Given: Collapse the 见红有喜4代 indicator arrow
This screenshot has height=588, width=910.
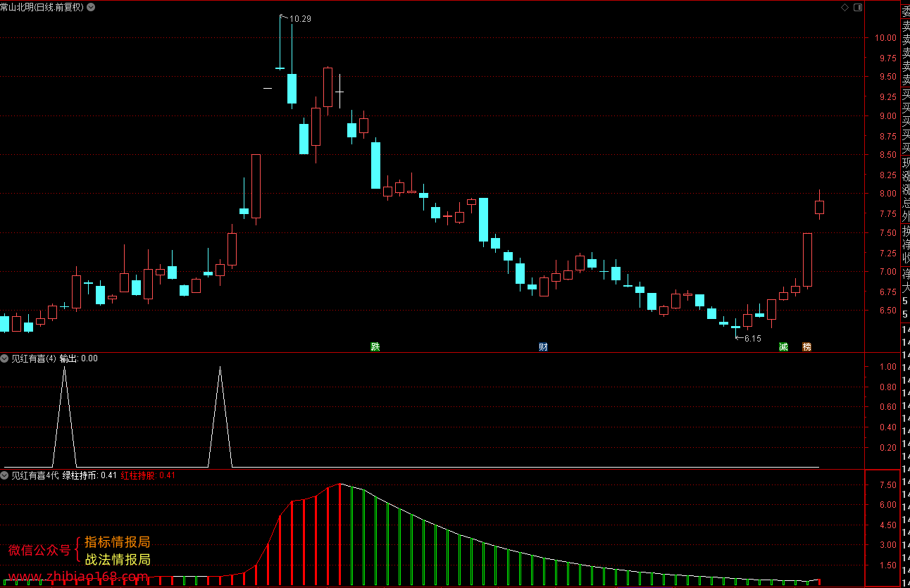Looking at the screenshot, I should tap(5, 475).
